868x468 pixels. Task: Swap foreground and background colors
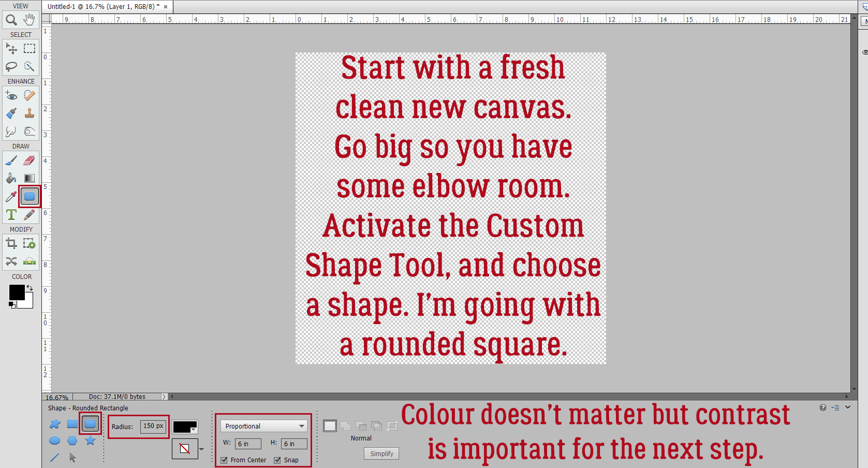tap(30, 288)
